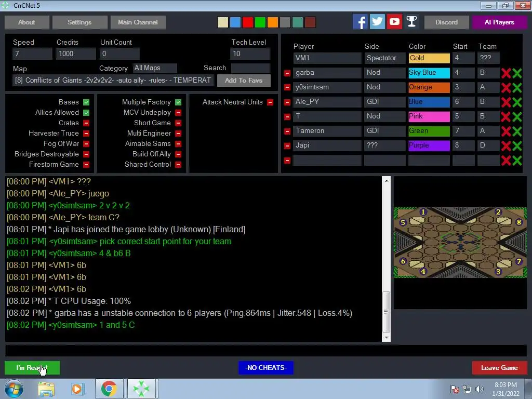Click Add To Favs button
532x399 pixels.
pyautogui.click(x=244, y=81)
